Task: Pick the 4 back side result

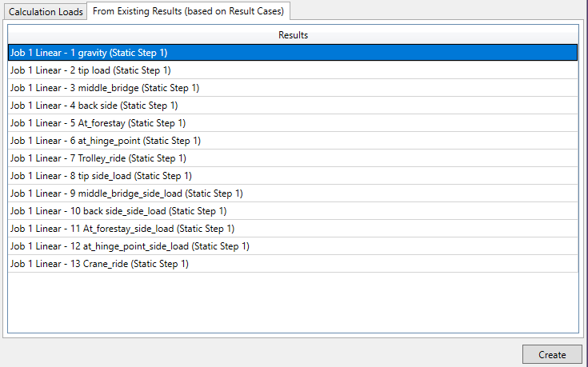Action: coord(293,106)
